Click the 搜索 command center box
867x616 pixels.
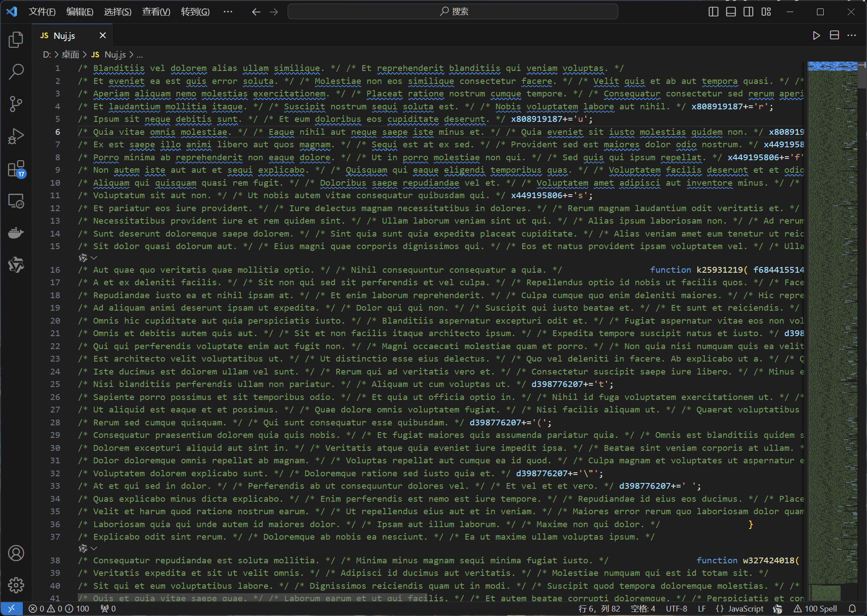[453, 12]
